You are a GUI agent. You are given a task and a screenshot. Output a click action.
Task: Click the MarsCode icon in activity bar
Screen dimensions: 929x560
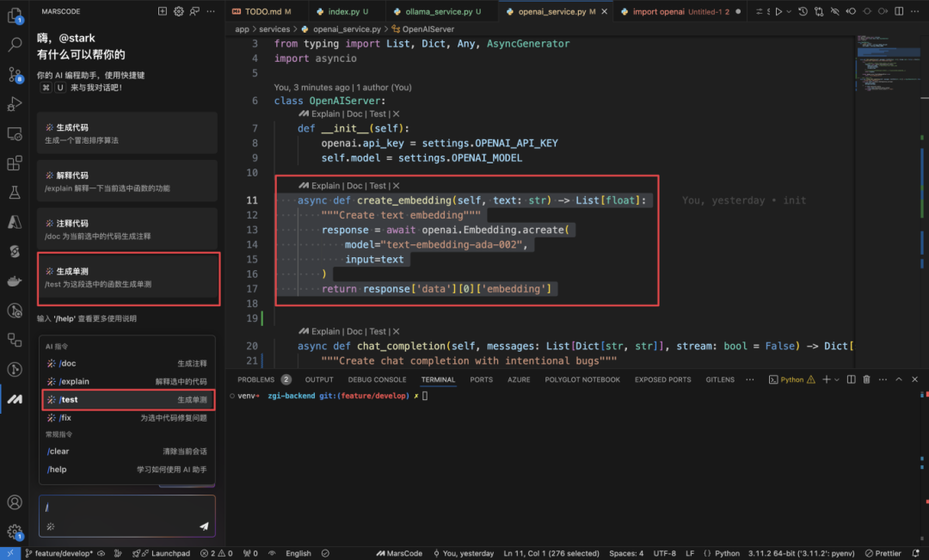click(x=15, y=399)
